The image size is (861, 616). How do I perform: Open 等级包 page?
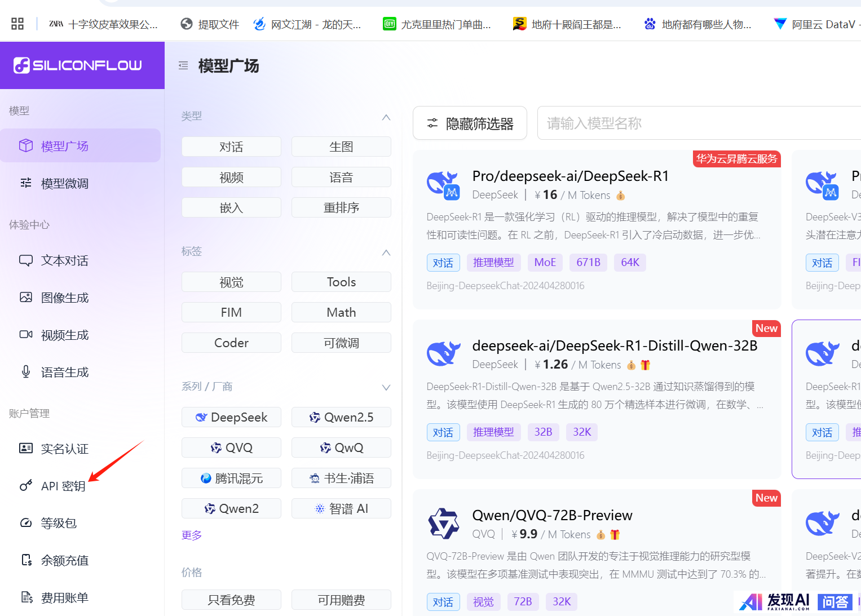(x=80, y=523)
